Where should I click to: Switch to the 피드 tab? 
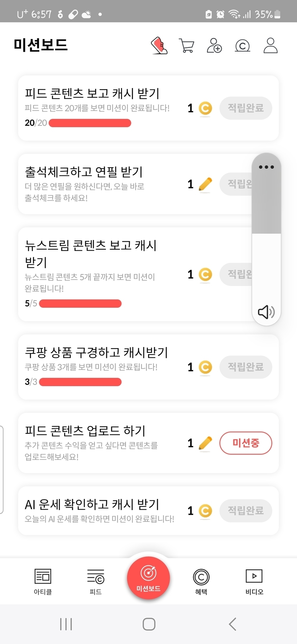[x=96, y=581]
